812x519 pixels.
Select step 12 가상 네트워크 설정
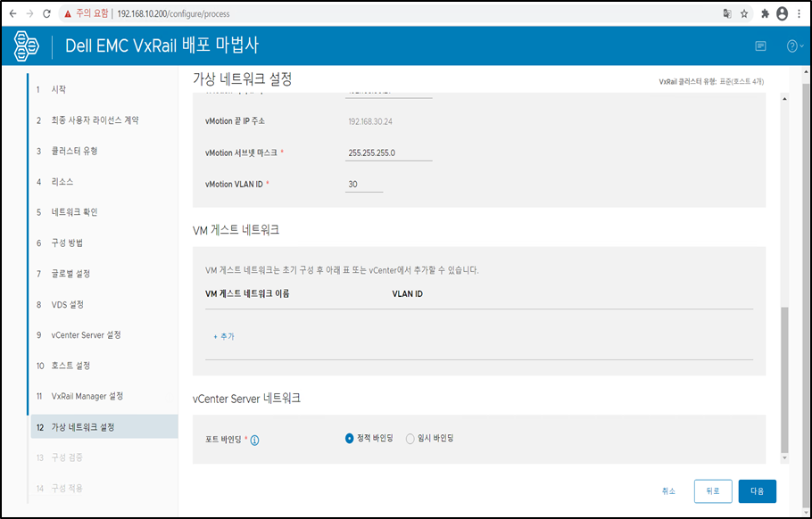click(x=104, y=427)
